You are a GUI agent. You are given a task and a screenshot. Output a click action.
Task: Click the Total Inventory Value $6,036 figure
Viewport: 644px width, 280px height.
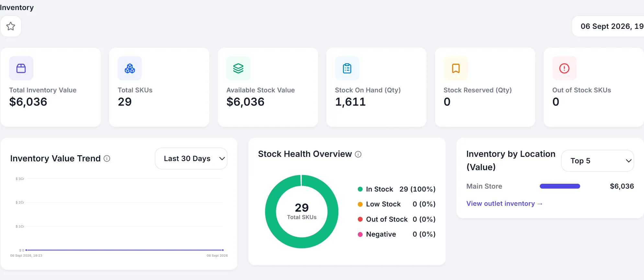pyautogui.click(x=28, y=102)
